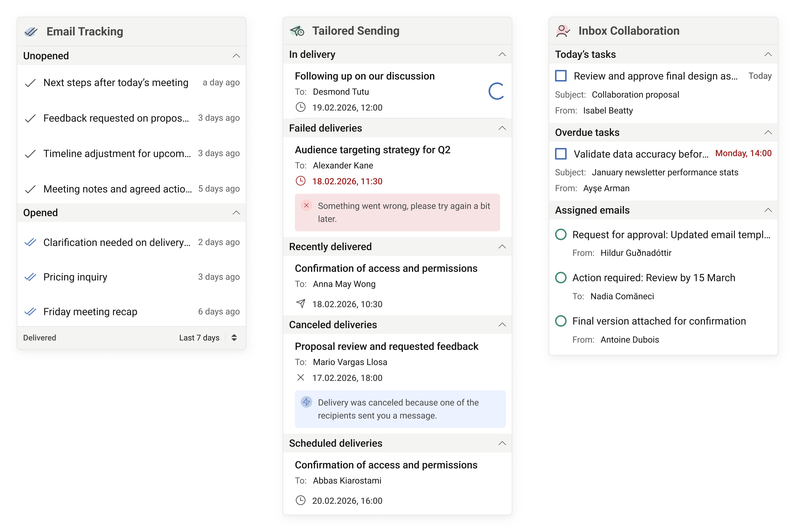Click sent arrow icon next to 18.02.2026, 10:30

coord(300,303)
